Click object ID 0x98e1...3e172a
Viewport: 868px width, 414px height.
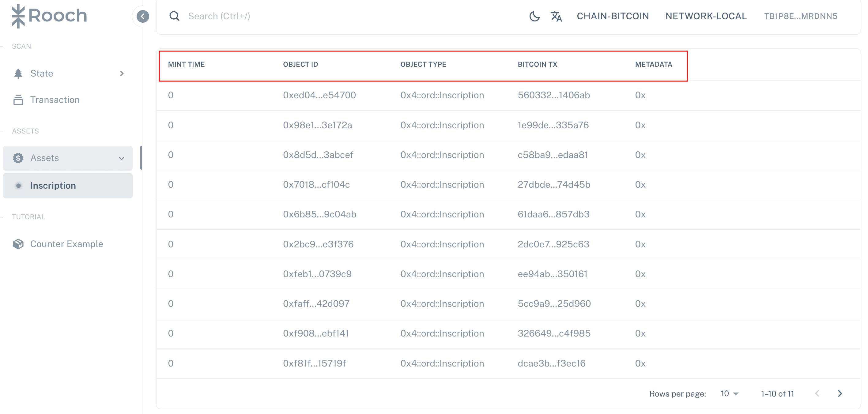[317, 125]
